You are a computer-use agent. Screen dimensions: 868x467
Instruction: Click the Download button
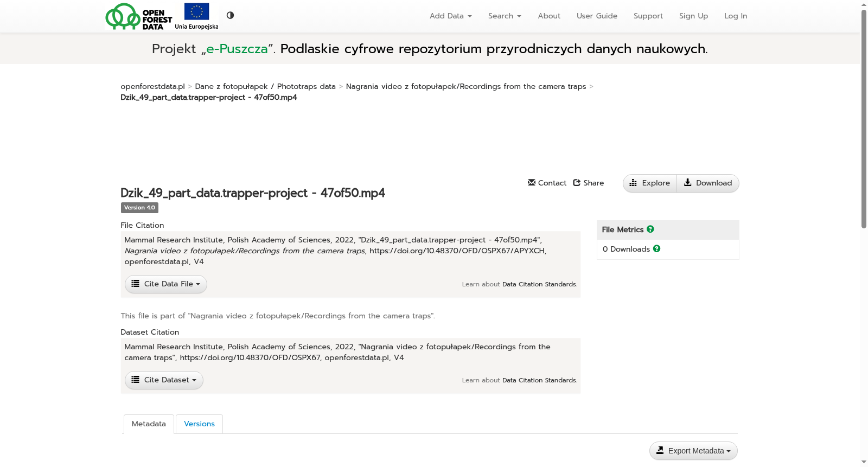[x=708, y=183]
